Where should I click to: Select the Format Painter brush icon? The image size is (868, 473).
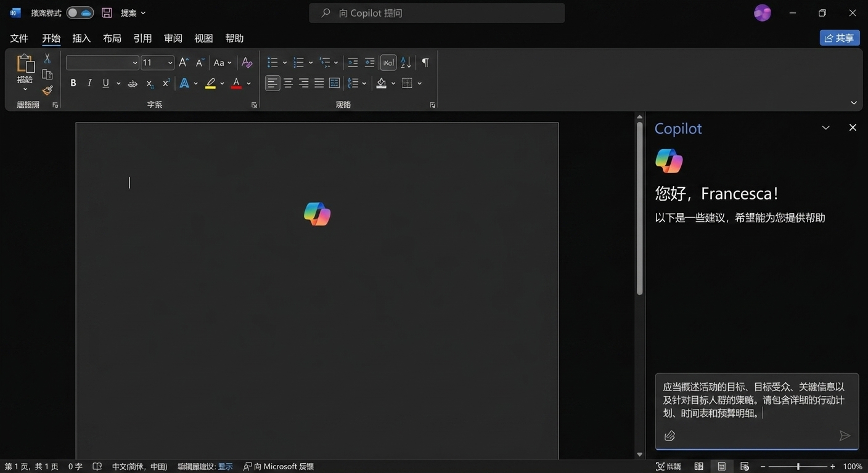point(47,91)
